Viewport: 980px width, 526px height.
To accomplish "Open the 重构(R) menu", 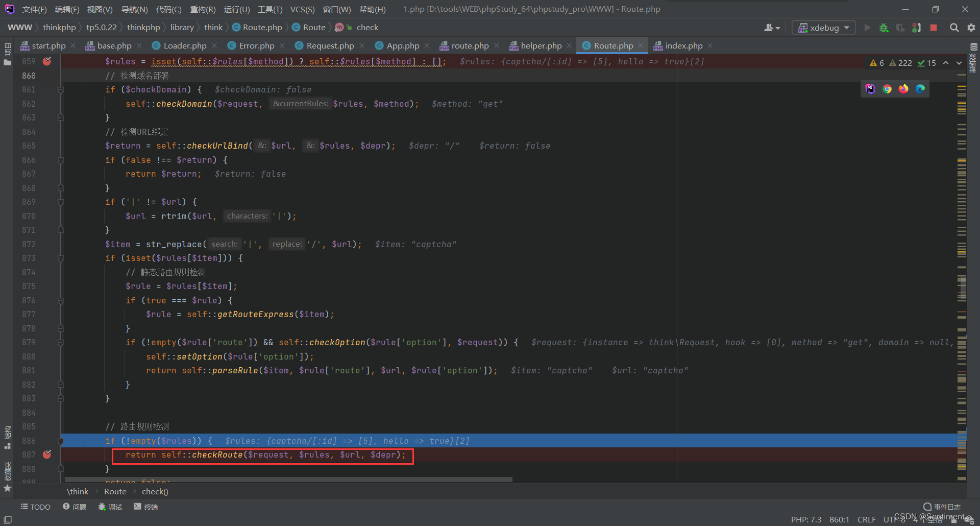I will pyautogui.click(x=203, y=9).
